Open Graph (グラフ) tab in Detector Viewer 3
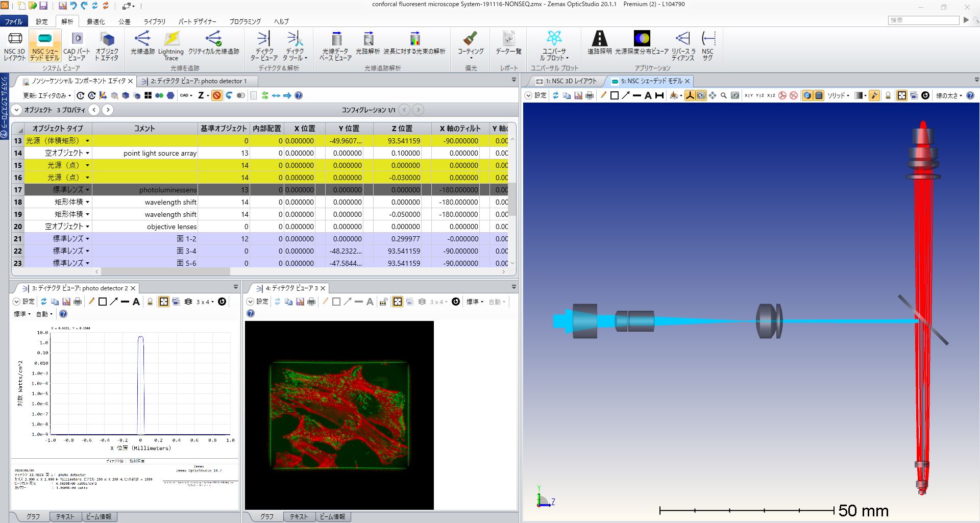Screen dimensions: 980x523 [x=266, y=517]
